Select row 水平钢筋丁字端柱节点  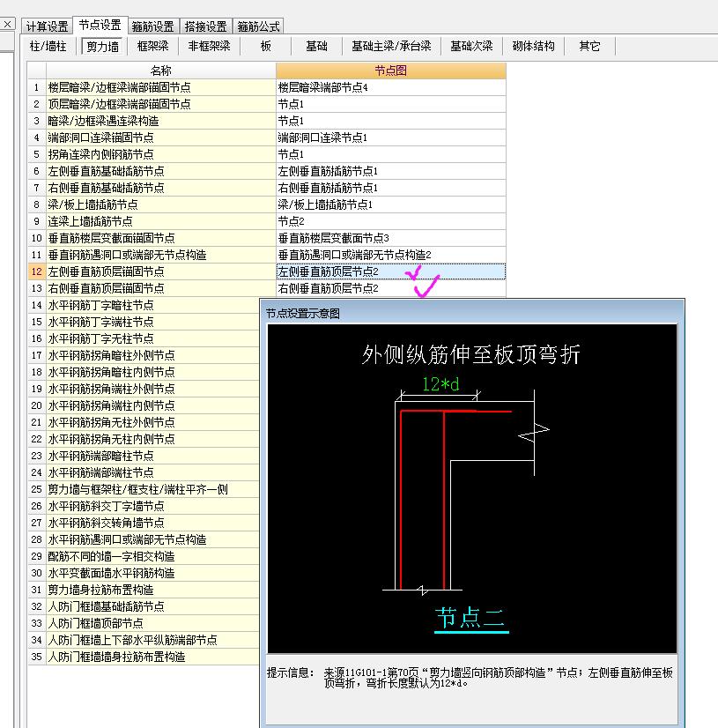coord(152,322)
